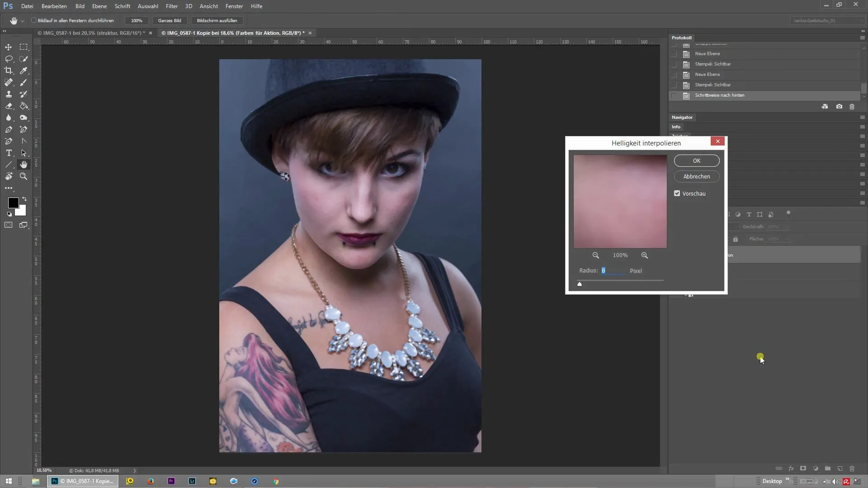
Task: Click the 100% zoom button
Action: [x=137, y=20]
